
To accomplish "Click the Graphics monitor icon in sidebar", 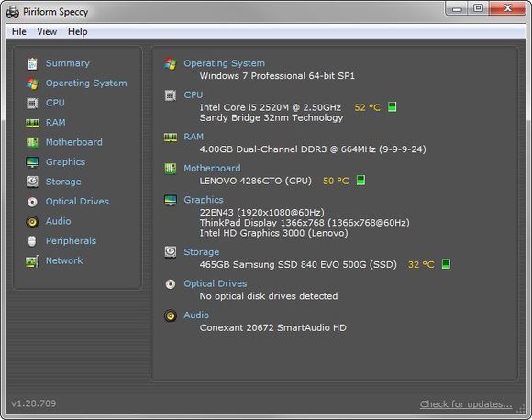I will click(x=32, y=162).
